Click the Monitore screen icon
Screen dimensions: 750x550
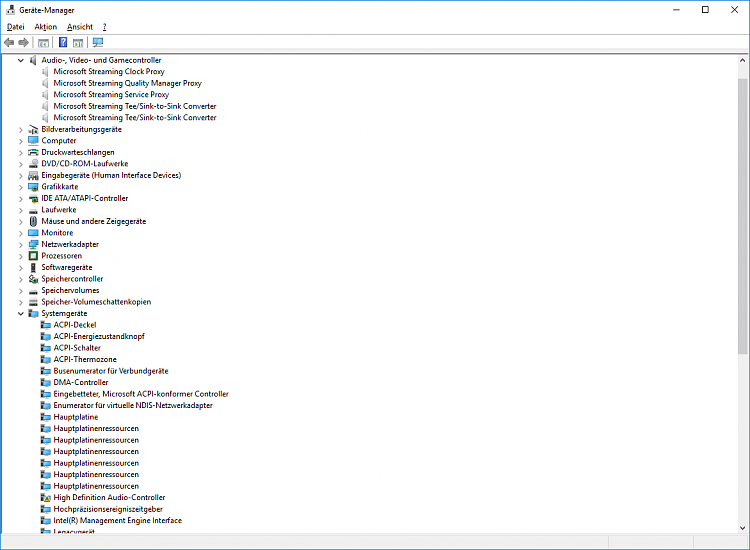pos(33,233)
